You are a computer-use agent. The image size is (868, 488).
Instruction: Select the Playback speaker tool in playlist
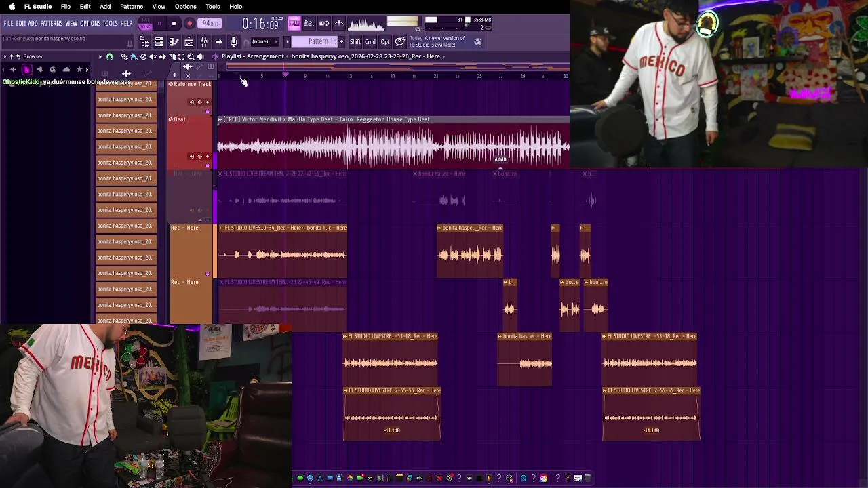tap(200, 56)
